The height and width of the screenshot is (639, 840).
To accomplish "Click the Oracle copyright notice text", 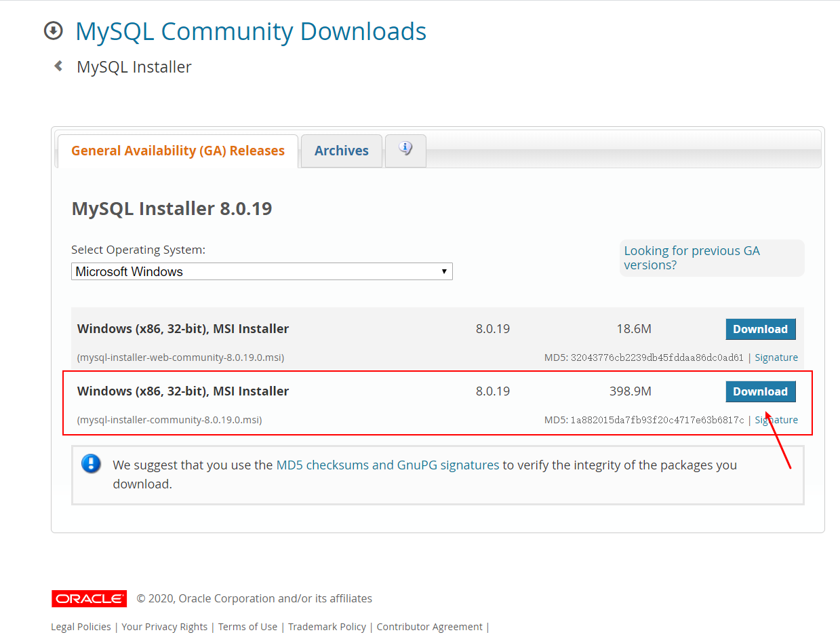I will pos(254,598).
